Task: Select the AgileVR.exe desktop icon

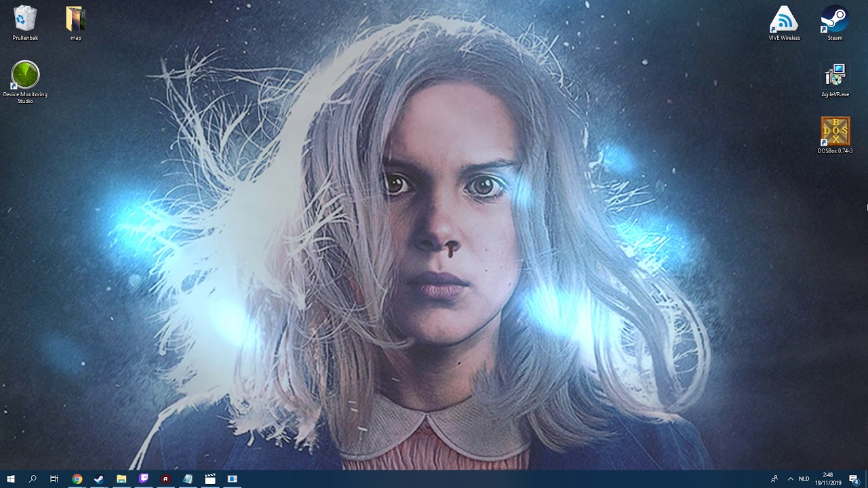Action: [x=835, y=75]
